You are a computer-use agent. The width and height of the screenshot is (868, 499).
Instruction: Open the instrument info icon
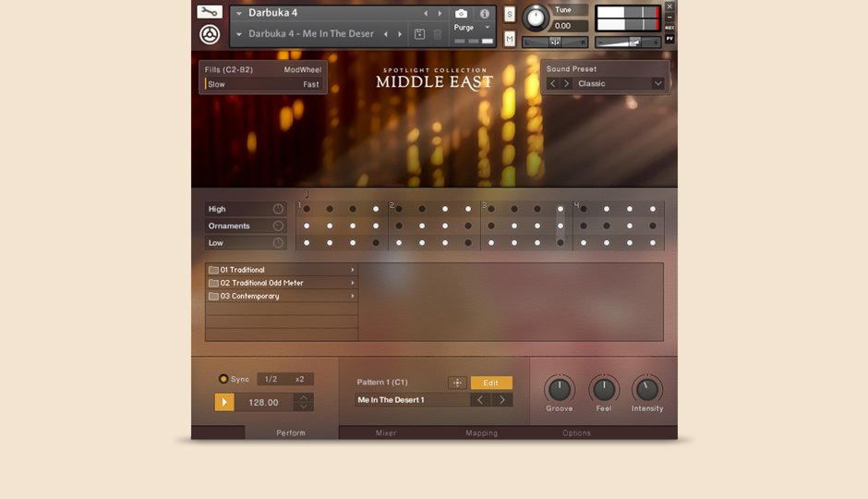[x=484, y=14]
